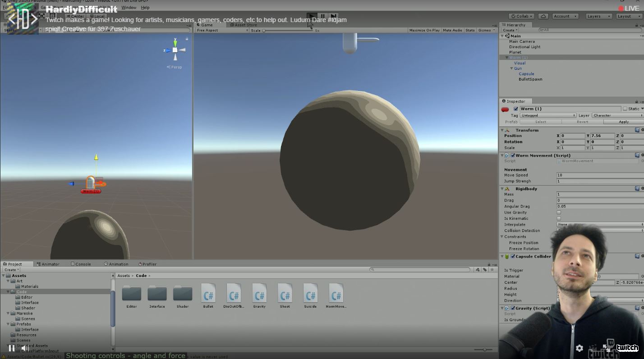Screen dimensions: 644x359
Task: Adjust the Project icon size slider
Action: pos(483,350)
